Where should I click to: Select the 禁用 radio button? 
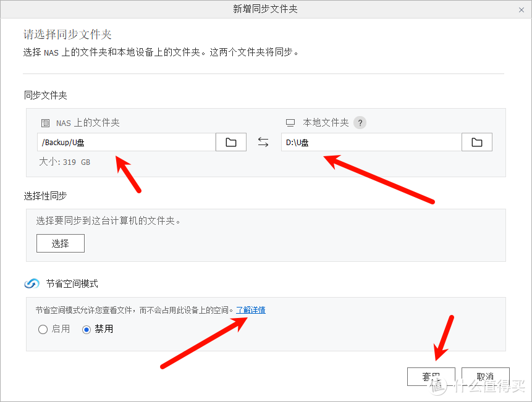click(x=85, y=329)
